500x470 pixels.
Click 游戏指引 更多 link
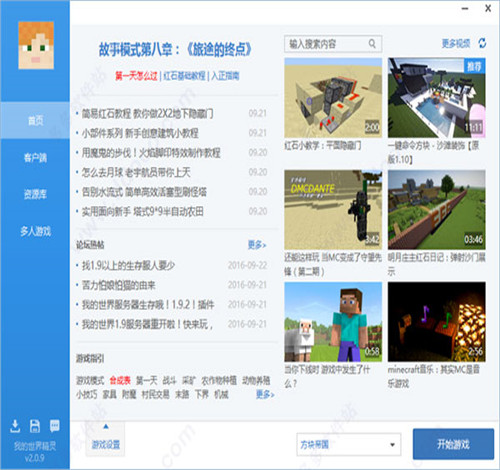[265, 395]
